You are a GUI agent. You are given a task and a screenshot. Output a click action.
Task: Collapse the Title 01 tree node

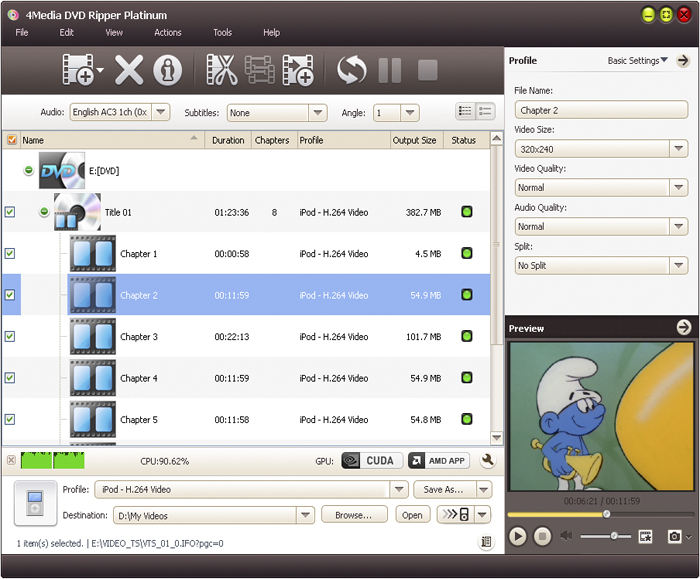(x=44, y=212)
